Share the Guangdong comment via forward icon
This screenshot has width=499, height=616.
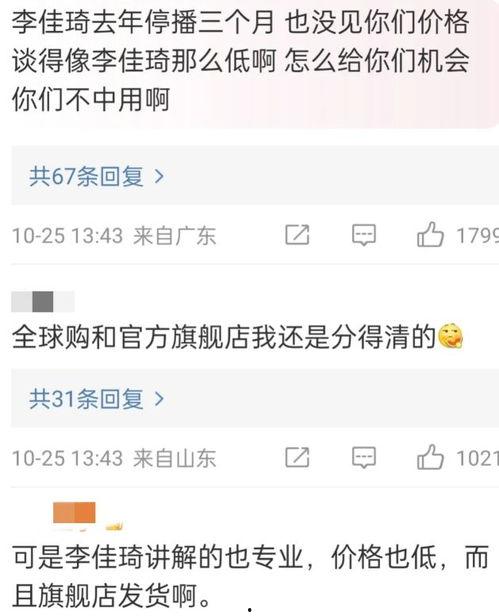(x=297, y=235)
